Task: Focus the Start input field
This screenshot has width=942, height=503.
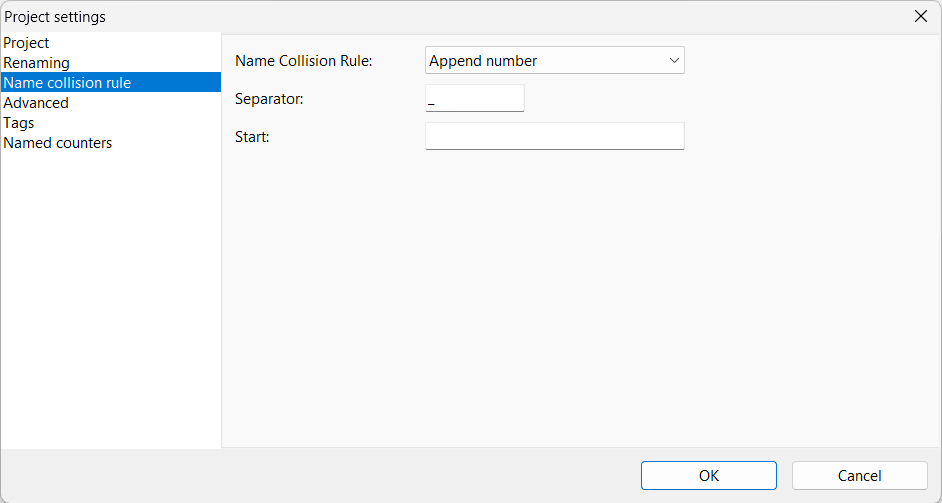Action: 555,136
